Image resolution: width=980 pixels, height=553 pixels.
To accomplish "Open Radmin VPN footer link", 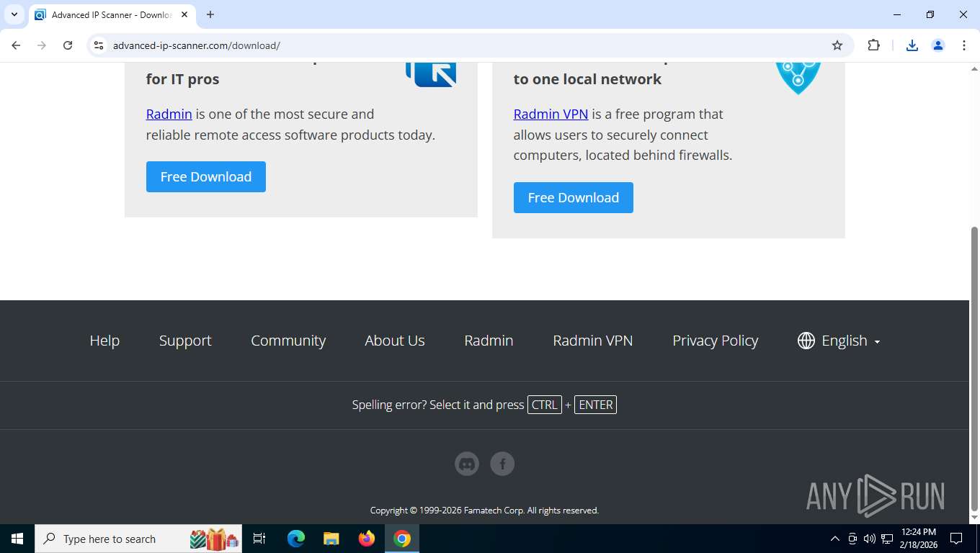I will (x=593, y=341).
